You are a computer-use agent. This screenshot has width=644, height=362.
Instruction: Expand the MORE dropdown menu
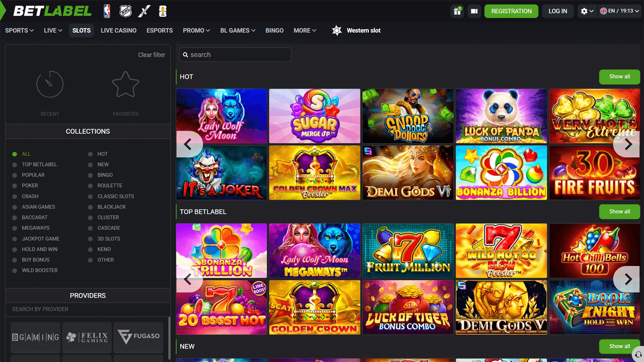coord(305,31)
